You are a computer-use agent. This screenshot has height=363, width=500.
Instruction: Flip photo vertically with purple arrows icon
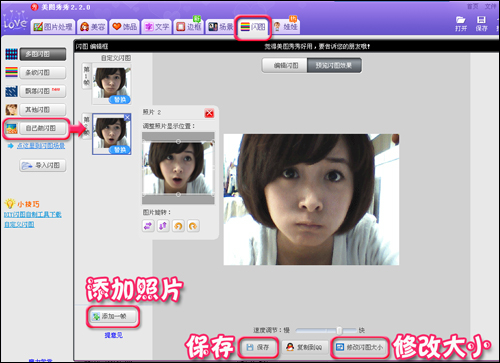163,226
